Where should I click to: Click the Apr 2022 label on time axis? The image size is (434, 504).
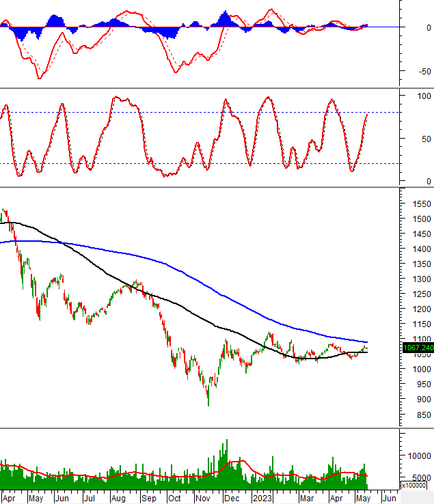click(x=9, y=499)
